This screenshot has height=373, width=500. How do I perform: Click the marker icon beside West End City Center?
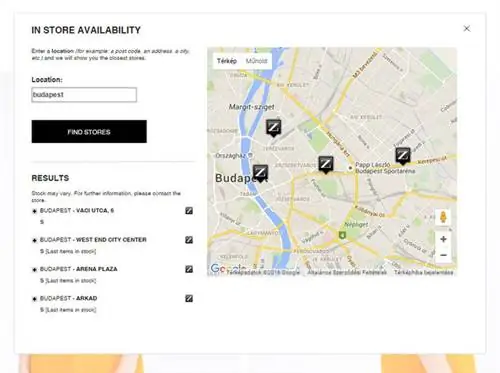pos(189,240)
